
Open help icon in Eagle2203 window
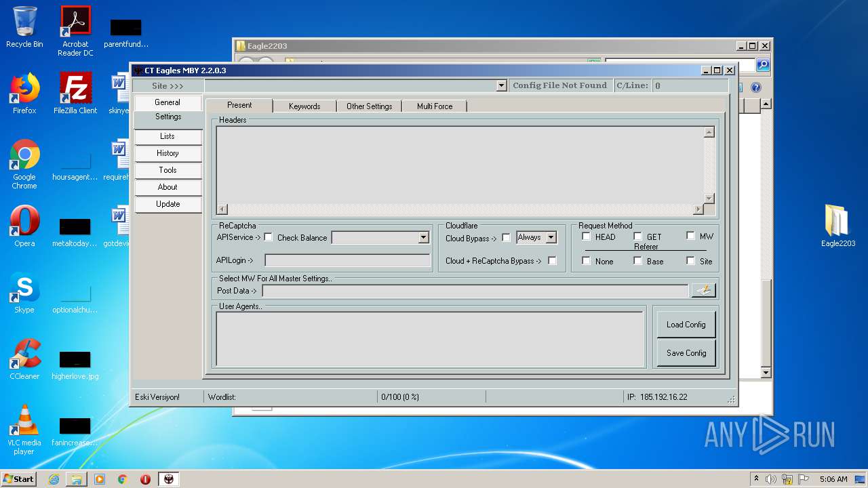pyautogui.click(x=756, y=87)
